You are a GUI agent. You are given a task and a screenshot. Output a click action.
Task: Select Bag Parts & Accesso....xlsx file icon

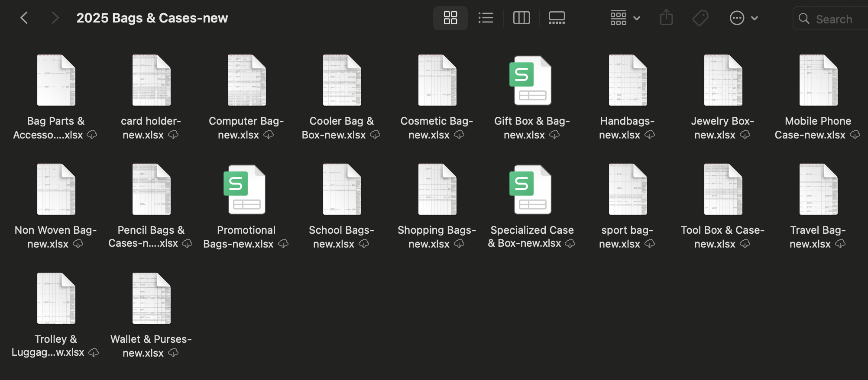pyautogui.click(x=56, y=80)
